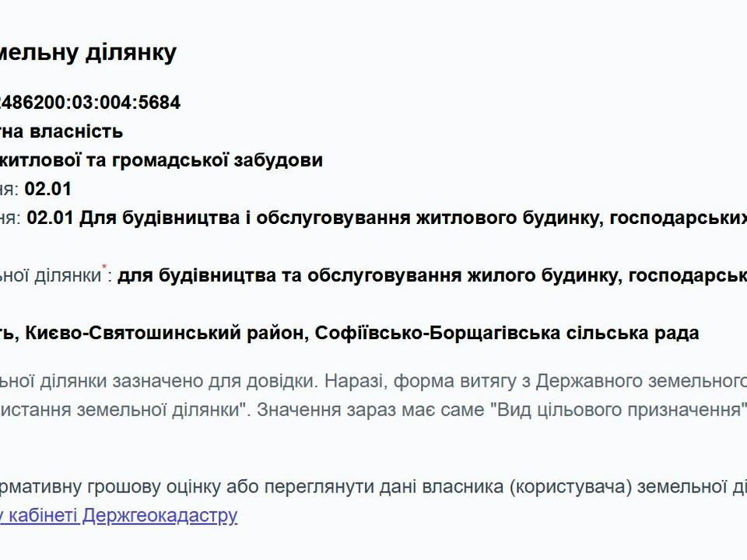Click the 'власність' ownership text
The height and width of the screenshot is (560, 747).
(x=76, y=131)
